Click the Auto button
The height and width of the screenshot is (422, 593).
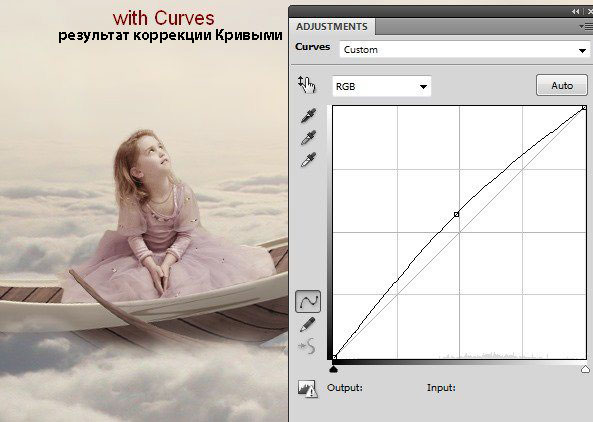click(562, 85)
